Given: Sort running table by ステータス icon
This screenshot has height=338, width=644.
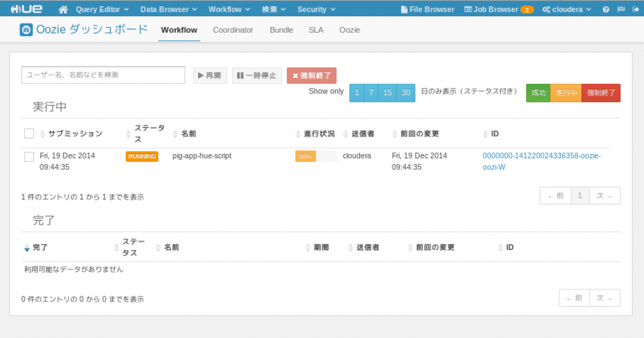Looking at the screenshot, I should [x=128, y=133].
